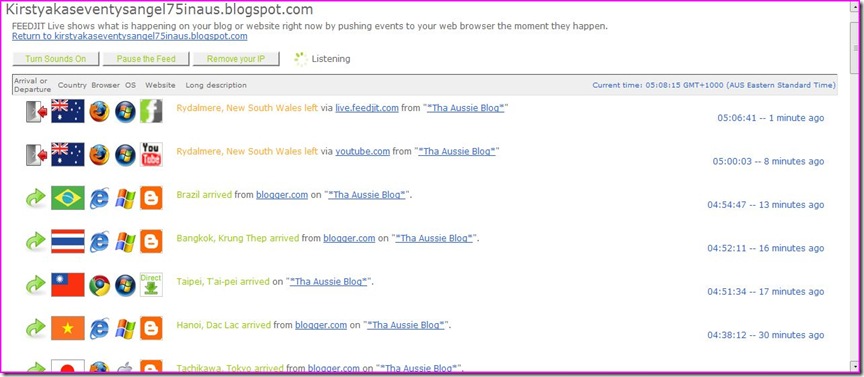864x377 pixels.
Task: Click the YouTube website icon
Action: pyautogui.click(x=151, y=154)
